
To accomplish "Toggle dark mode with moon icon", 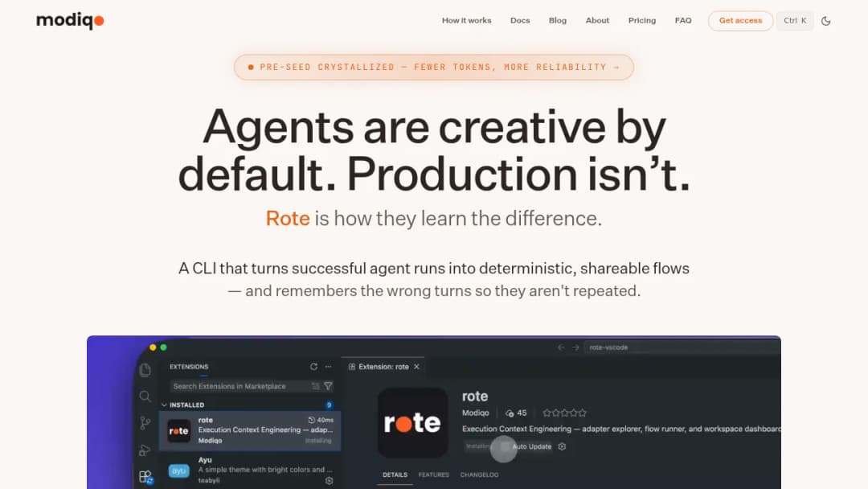I will coord(826,21).
